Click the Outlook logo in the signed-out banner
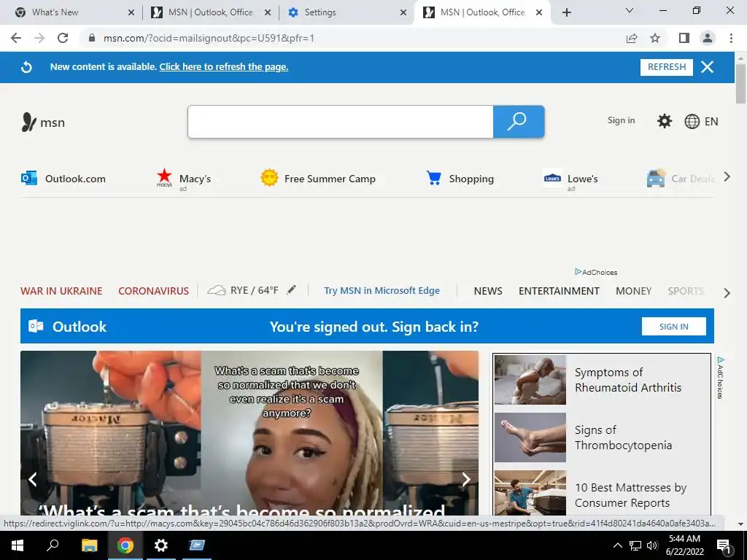The height and width of the screenshot is (560, 747). point(36,326)
